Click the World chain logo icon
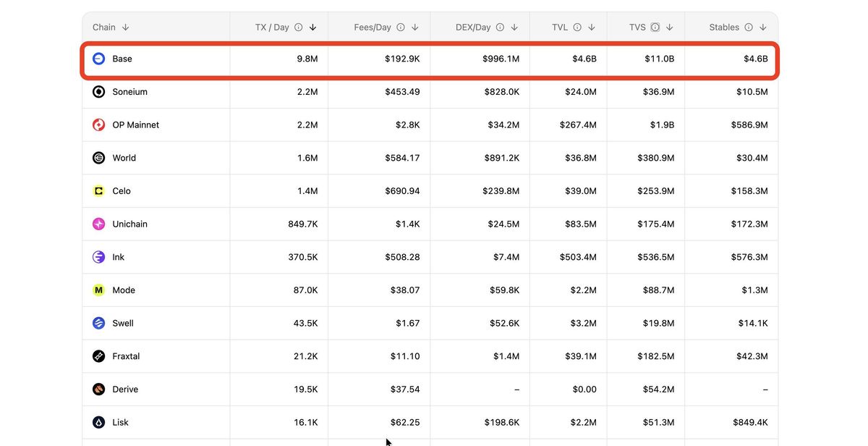 99,158
